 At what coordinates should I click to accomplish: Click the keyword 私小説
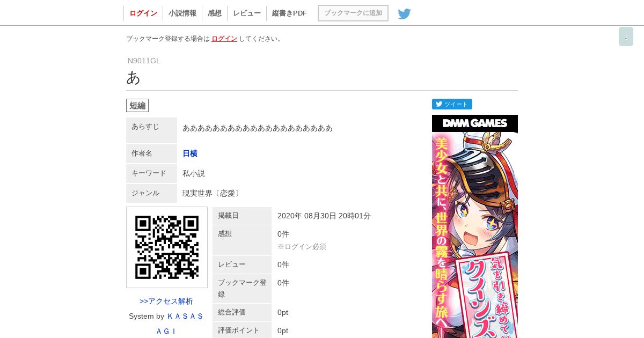tap(194, 173)
